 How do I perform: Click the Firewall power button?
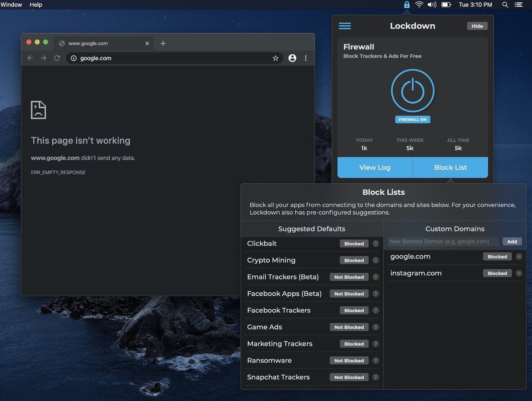(x=412, y=91)
